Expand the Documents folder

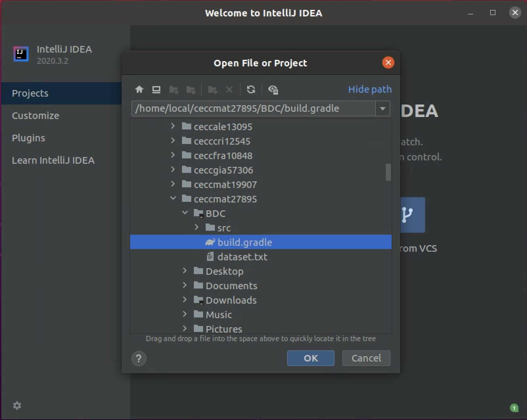tap(185, 285)
